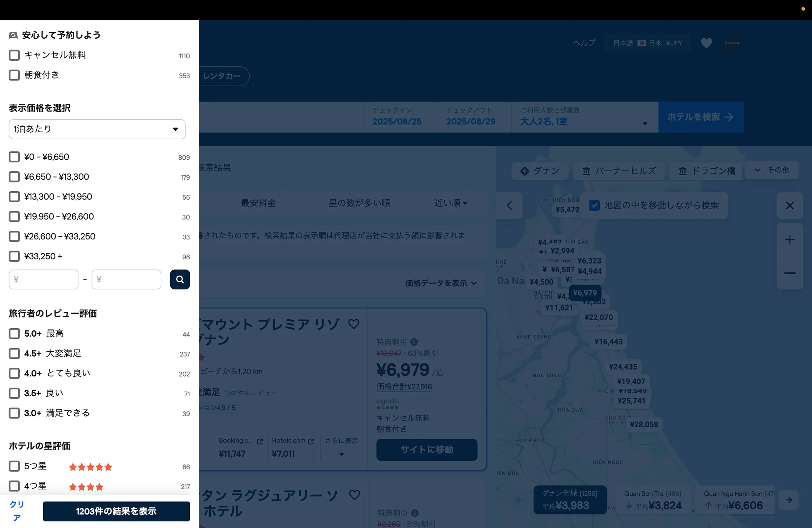The height and width of the screenshot is (528, 812).
Task: Open the チェックアウト date 2025/08/29 field
Action: (474, 116)
